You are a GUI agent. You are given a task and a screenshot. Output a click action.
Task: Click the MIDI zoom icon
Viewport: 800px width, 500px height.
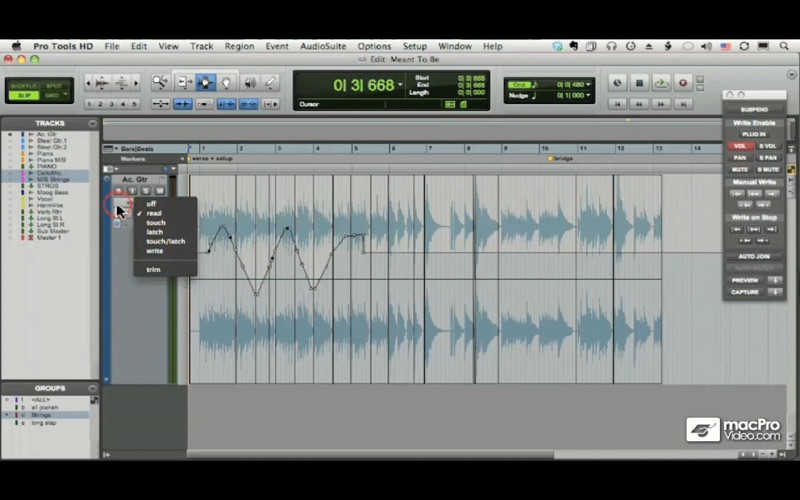[121, 82]
